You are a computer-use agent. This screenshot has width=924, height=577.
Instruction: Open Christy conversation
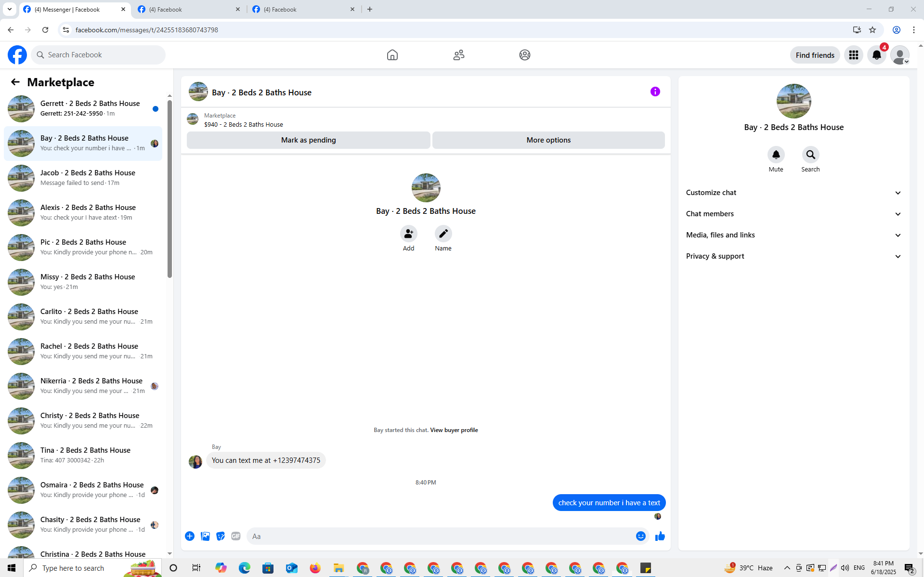tap(83, 421)
